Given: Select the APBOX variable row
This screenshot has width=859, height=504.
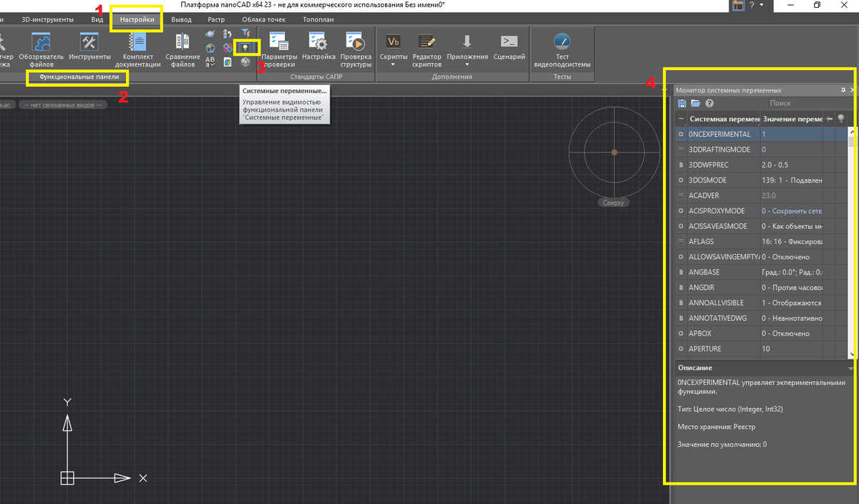Looking at the screenshot, I should pyautogui.click(x=762, y=333).
